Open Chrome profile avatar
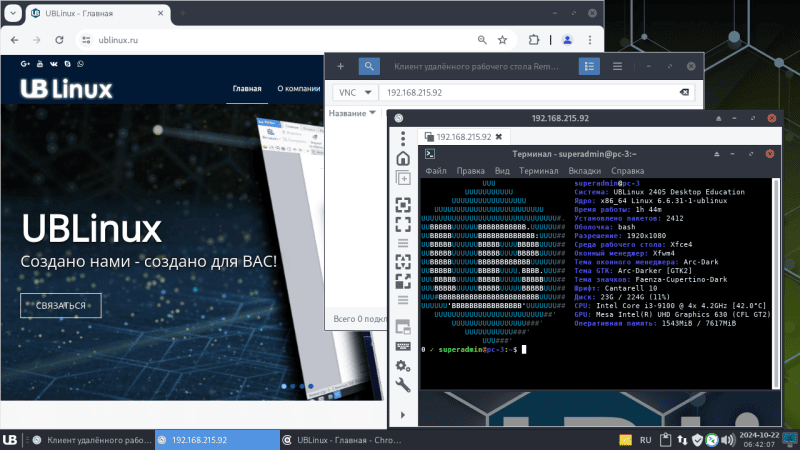This screenshot has width=800, height=450. (x=567, y=40)
